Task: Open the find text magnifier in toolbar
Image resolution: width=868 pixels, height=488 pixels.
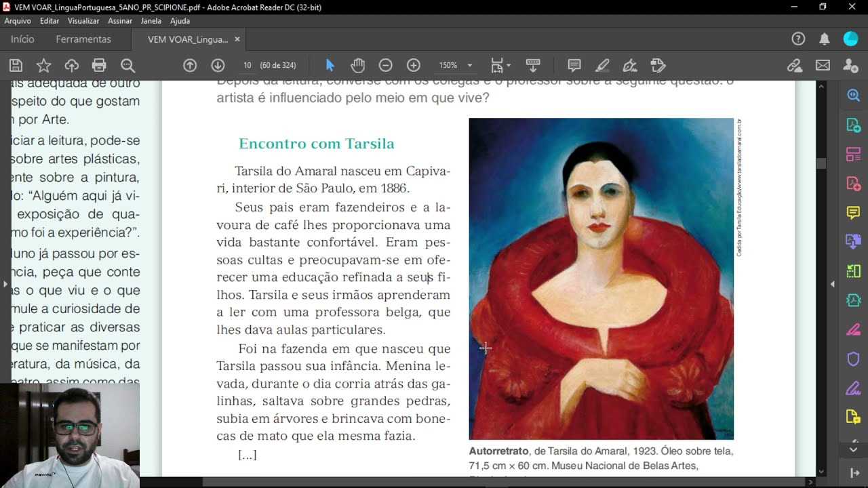Action: [127, 65]
